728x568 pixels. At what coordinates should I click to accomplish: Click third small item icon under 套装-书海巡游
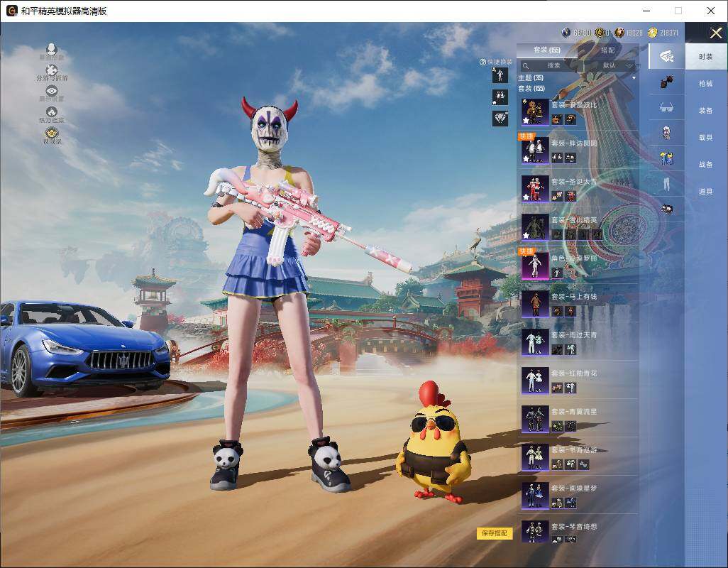tap(584, 464)
